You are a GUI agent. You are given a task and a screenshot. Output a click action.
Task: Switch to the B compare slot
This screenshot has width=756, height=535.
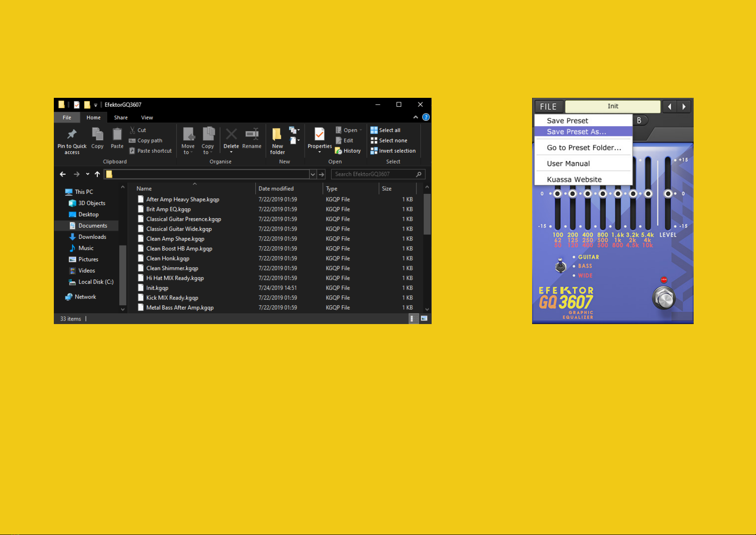[640, 120]
